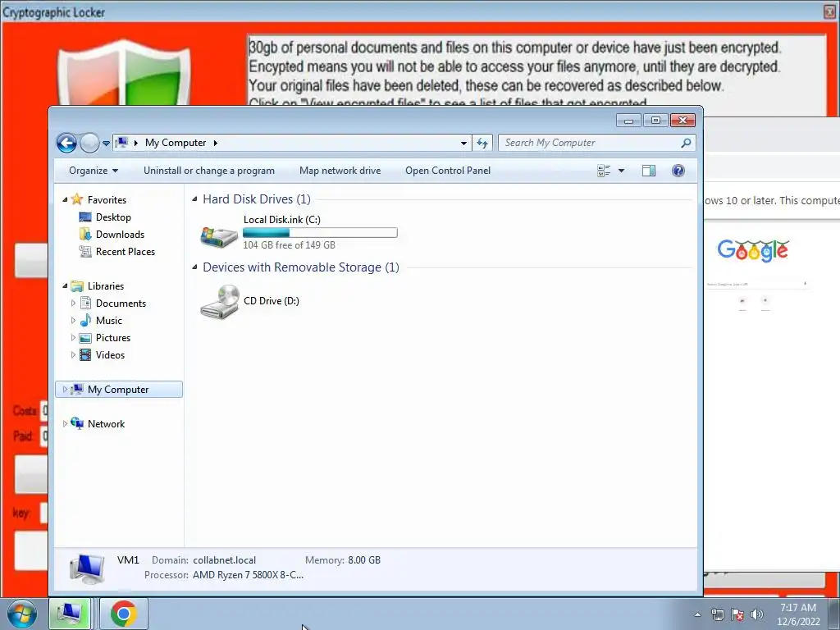The width and height of the screenshot is (840, 630).
Task: Collapse the Hard Disk Drives group
Action: pyautogui.click(x=194, y=199)
